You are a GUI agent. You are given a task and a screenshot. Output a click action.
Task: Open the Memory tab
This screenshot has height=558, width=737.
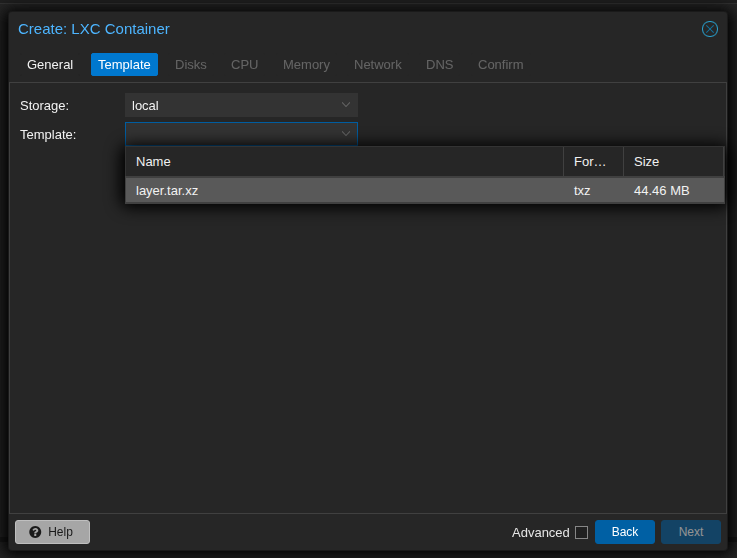[x=306, y=65]
